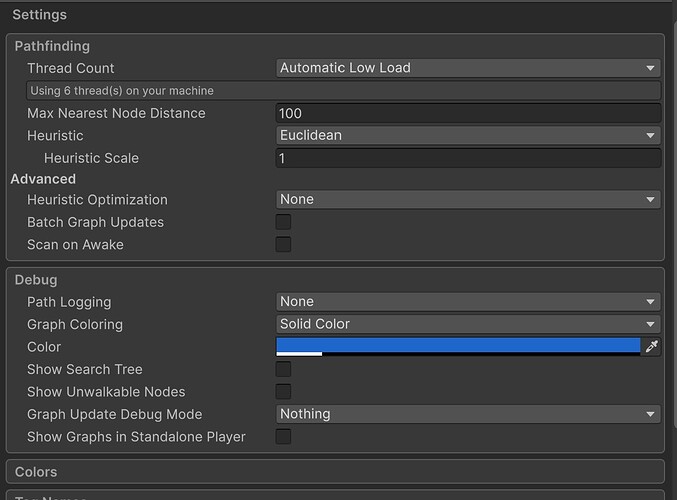Click the Settings header tab
This screenshot has width=677, height=500.
click(x=39, y=15)
